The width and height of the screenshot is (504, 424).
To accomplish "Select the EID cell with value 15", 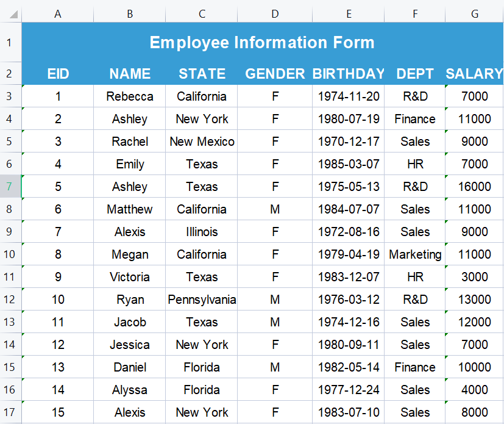I will coord(57,412).
